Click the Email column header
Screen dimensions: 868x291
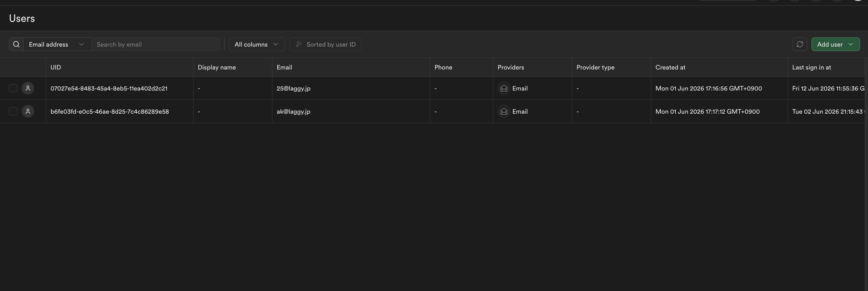coord(351,67)
